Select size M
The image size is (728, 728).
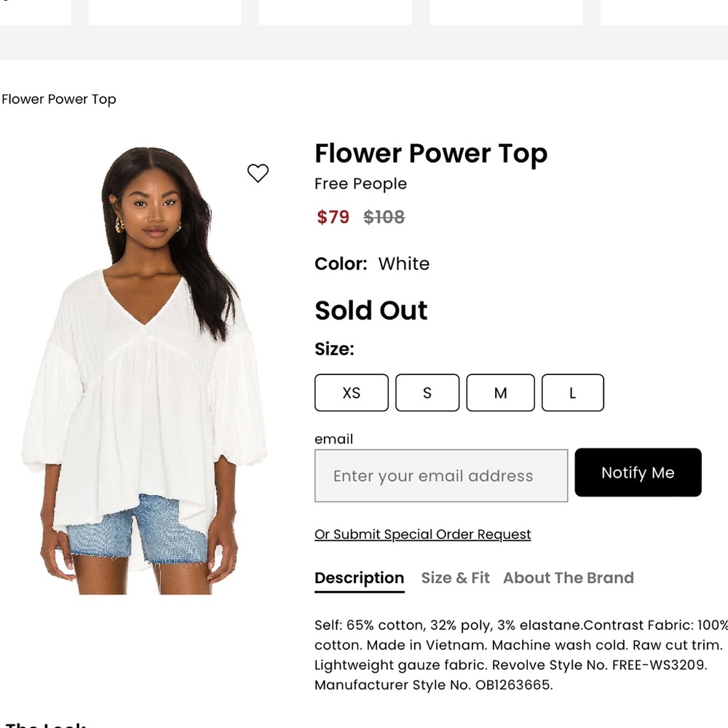[x=500, y=392]
